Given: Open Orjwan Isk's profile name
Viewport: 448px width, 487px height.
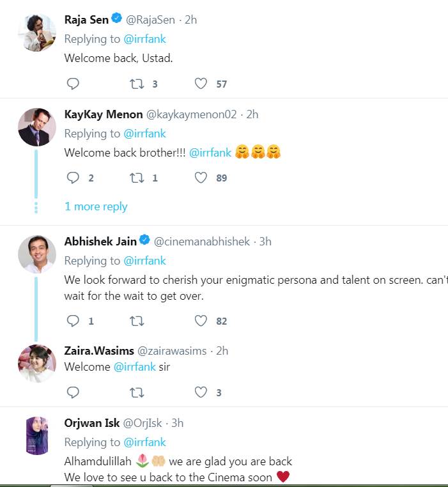Looking at the screenshot, I should [x=91, y=423].
